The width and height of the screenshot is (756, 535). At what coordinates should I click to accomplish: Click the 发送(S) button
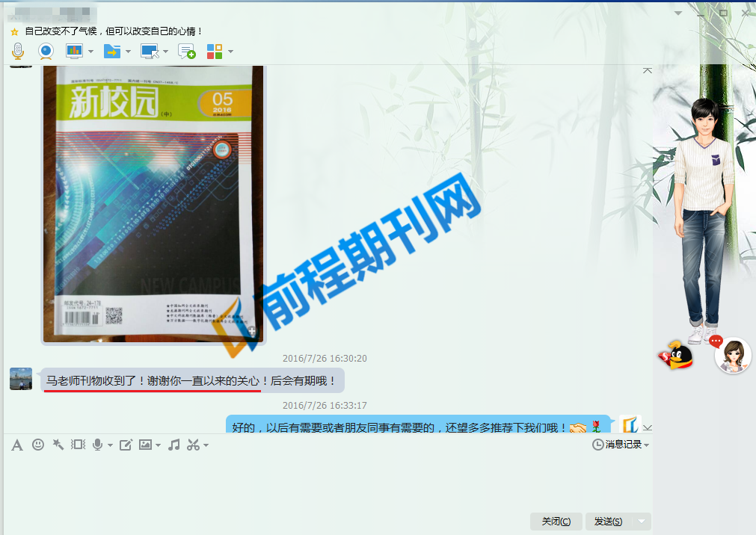[x=608, y=522]
